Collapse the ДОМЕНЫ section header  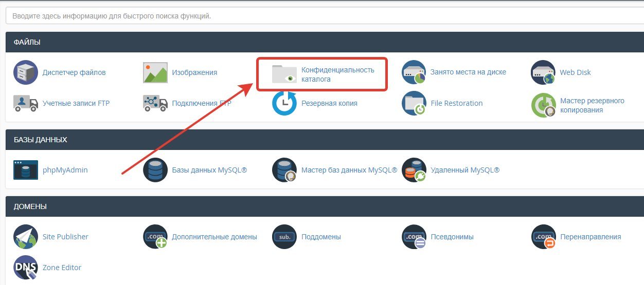coord(325,206)
